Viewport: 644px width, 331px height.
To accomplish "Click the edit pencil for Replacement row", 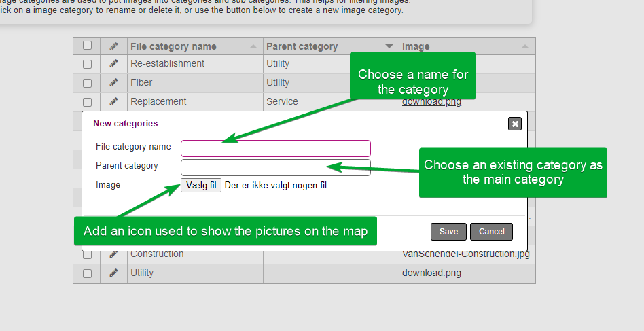I will 113,102.
